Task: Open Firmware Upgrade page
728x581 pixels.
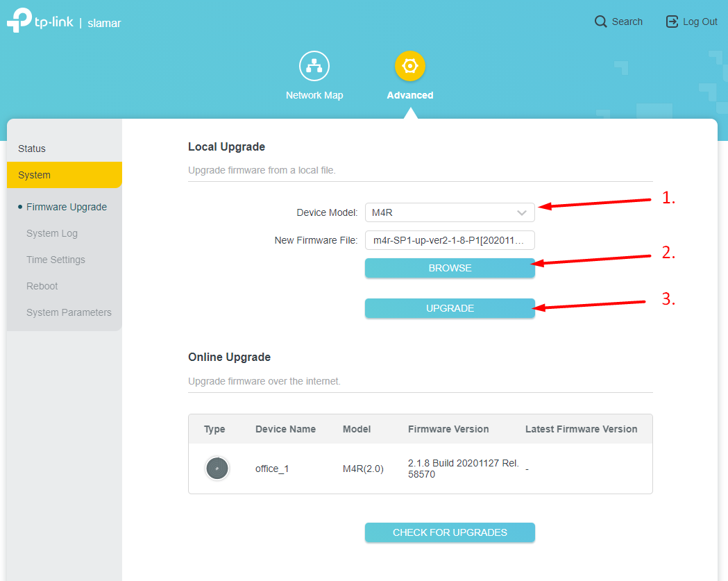Action: 67,207
